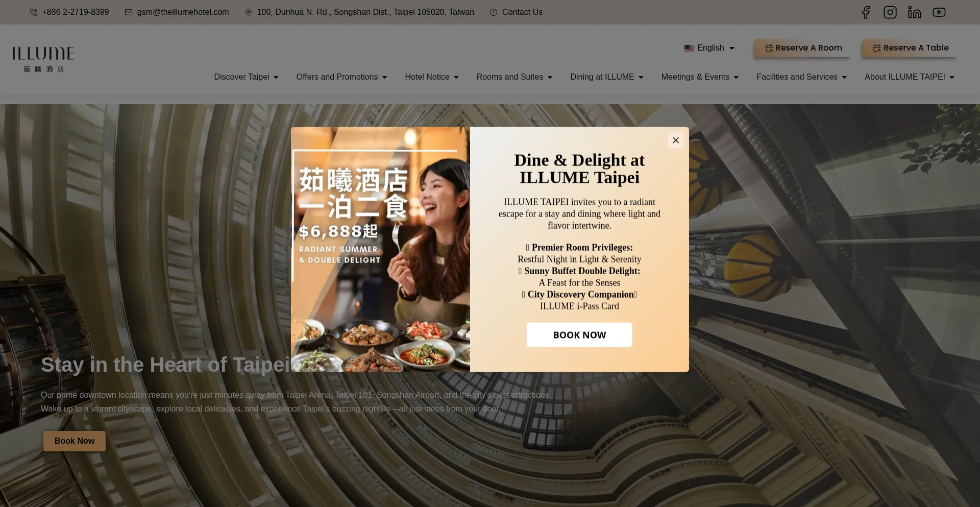
Task: Expand the Discover Taipei menu
Action: 246,77
